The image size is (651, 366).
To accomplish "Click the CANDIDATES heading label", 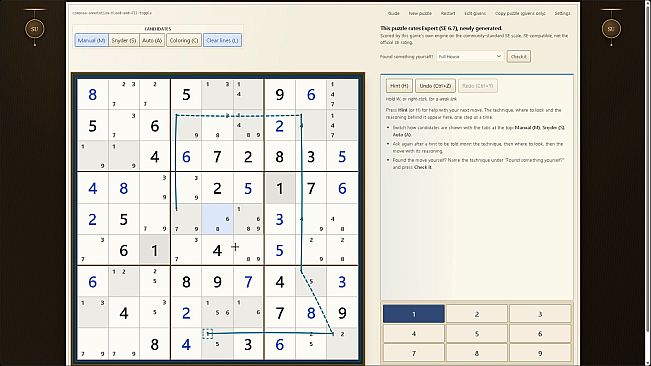I will (158, 29).
